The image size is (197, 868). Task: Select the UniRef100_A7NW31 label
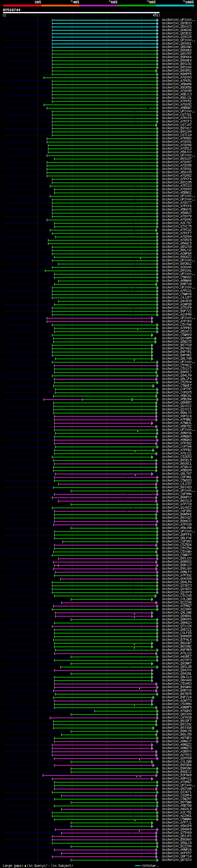(176, 423)
